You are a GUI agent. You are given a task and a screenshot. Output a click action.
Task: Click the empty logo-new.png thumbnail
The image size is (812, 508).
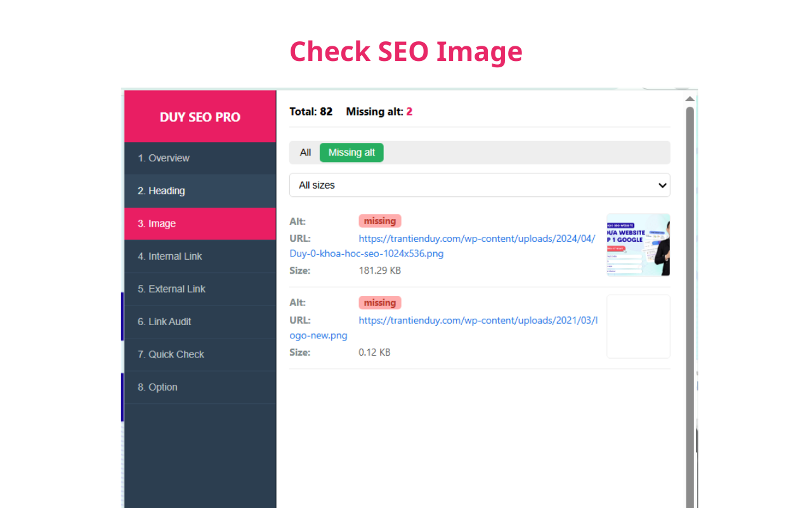[638, 326]
